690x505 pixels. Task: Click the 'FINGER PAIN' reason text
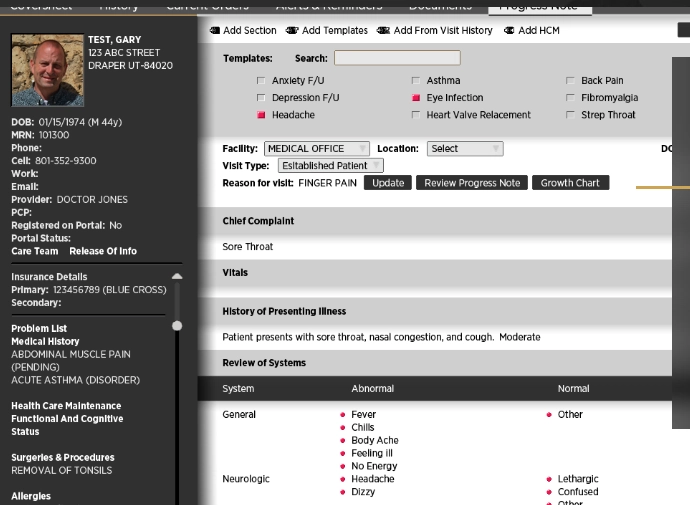327,183
